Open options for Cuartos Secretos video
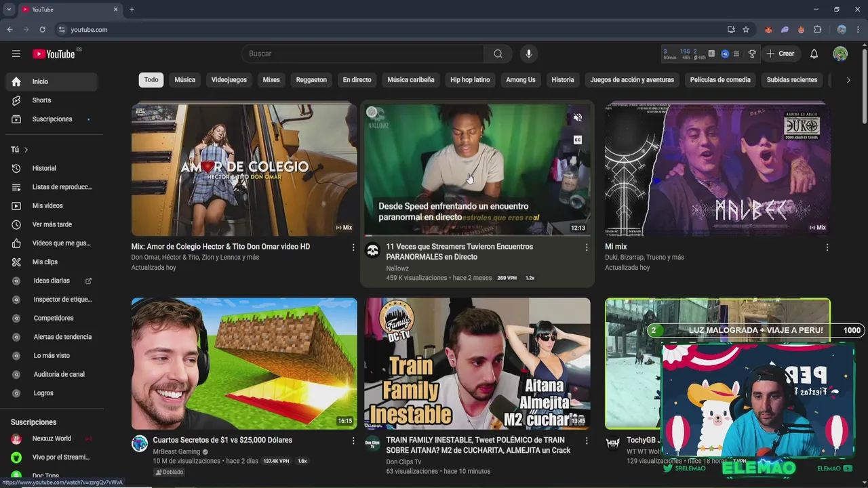868x488 pixels. click(353, 441)
